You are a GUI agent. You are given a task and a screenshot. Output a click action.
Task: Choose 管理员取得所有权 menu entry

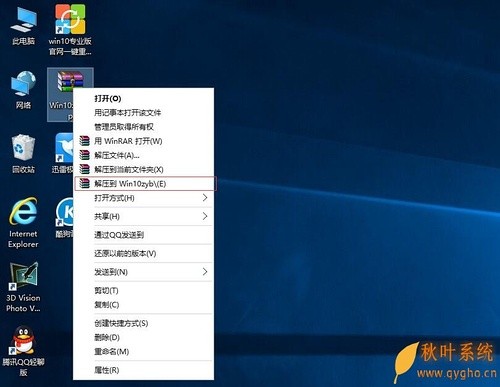143,127
